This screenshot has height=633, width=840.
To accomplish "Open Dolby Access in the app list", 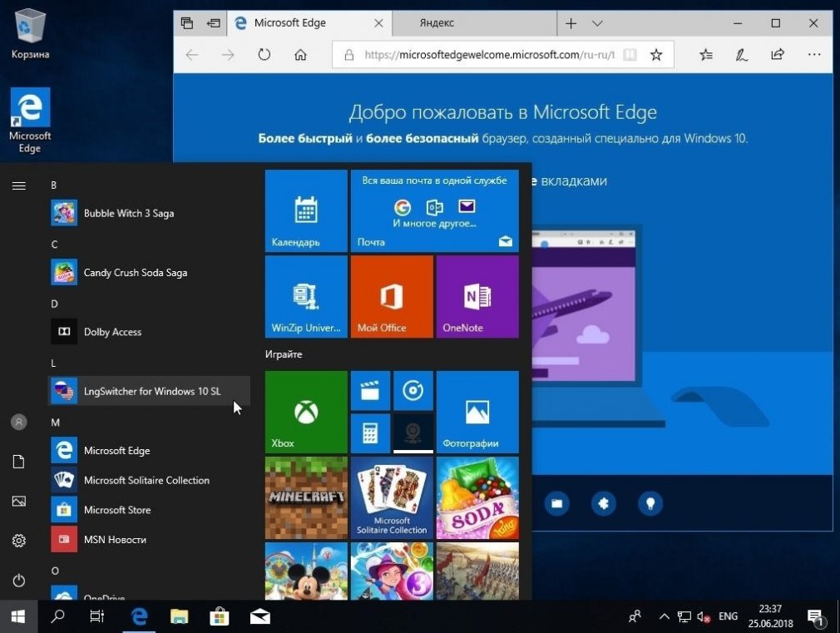I will 150,332.
